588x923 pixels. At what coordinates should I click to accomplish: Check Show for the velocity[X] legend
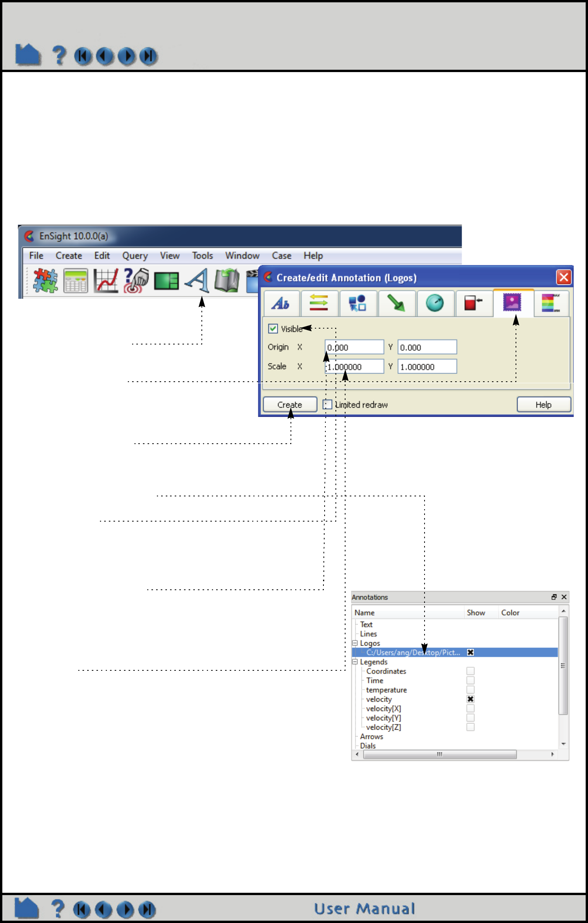pos(471,708)
